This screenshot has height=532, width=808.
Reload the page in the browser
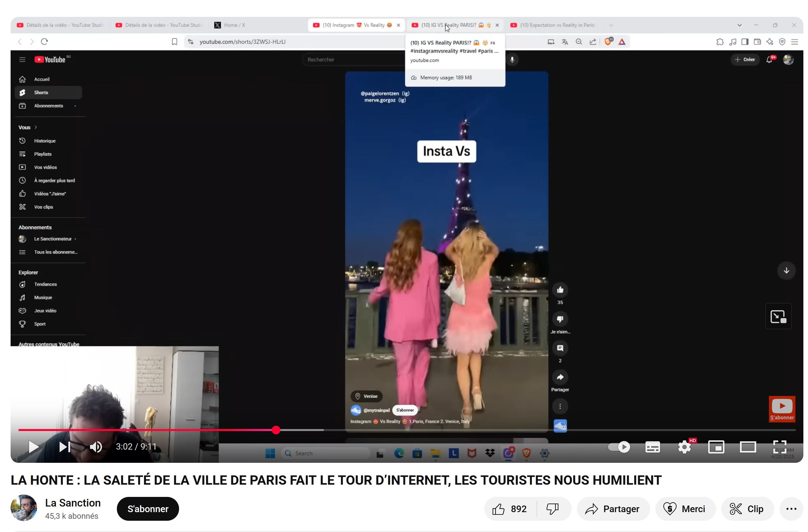44,42
